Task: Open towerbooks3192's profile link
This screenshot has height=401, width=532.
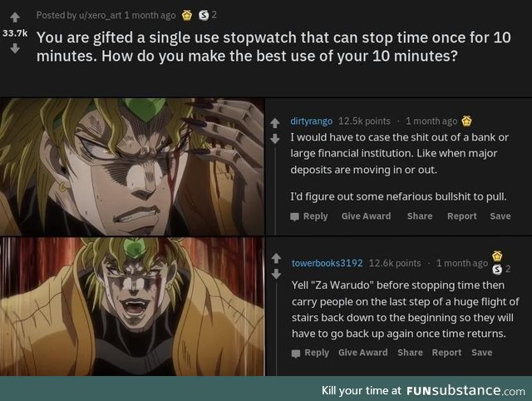Action: pos(327,263)
